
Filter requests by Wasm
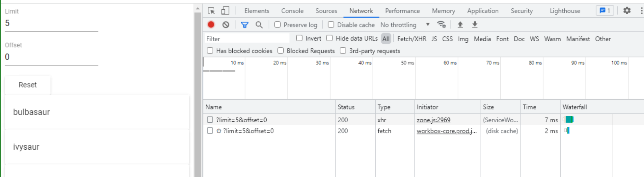[x=552, y=39]
